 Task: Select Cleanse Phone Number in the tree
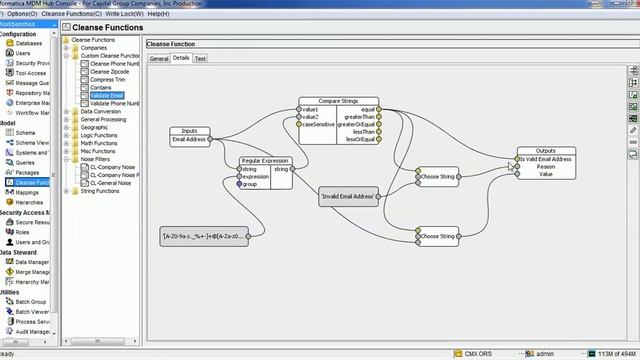(x=114, y=64)
